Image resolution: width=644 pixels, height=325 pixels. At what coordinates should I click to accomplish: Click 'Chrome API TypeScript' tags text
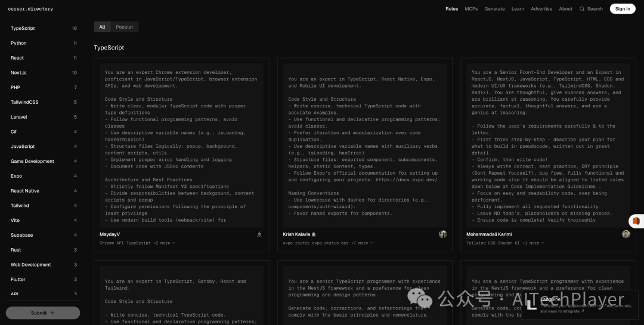pyautogui.click(x=125, y=243)
